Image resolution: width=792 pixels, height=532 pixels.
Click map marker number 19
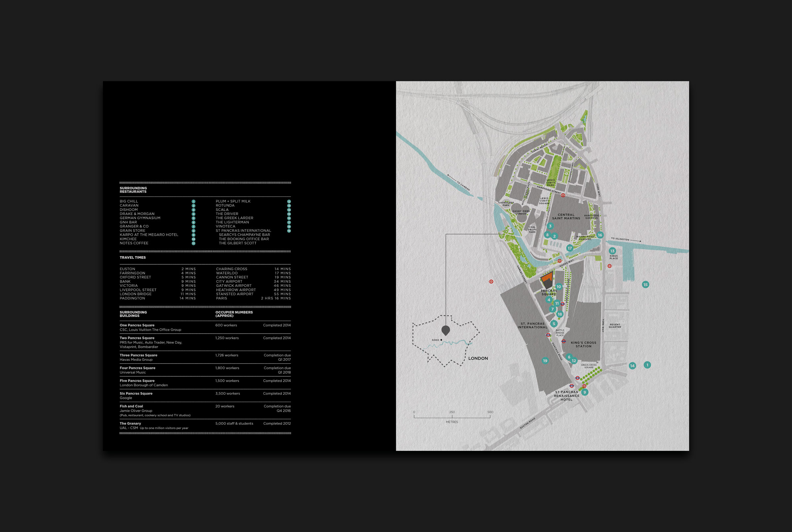[x=545, y=361]
